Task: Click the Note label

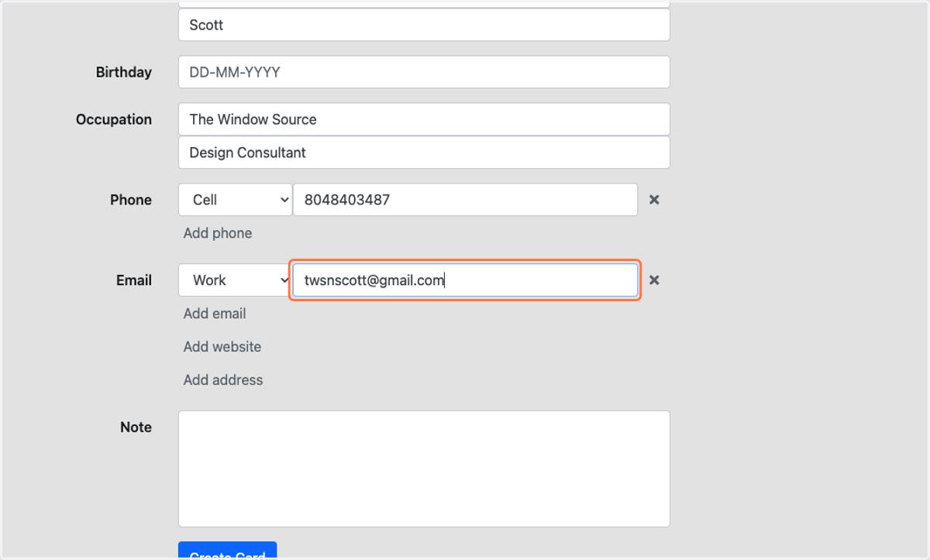Action: [x=136, y=427]
